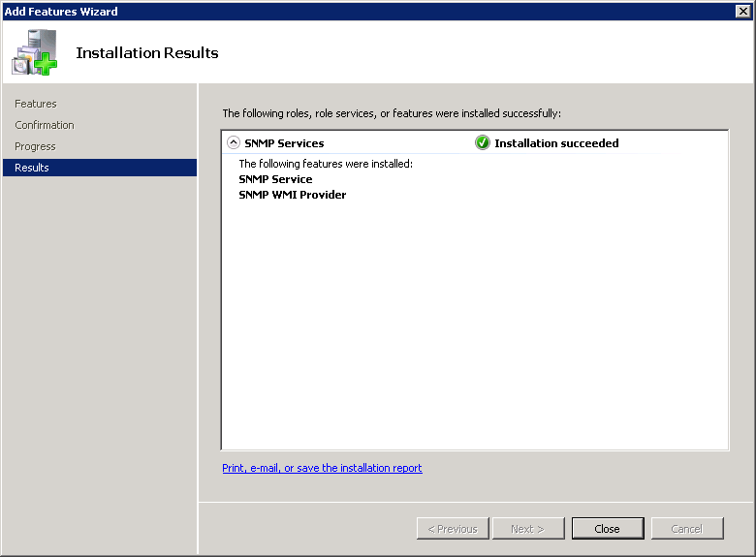
Task: Select the Features step in sidebar
Action: (x=36, y=104)
